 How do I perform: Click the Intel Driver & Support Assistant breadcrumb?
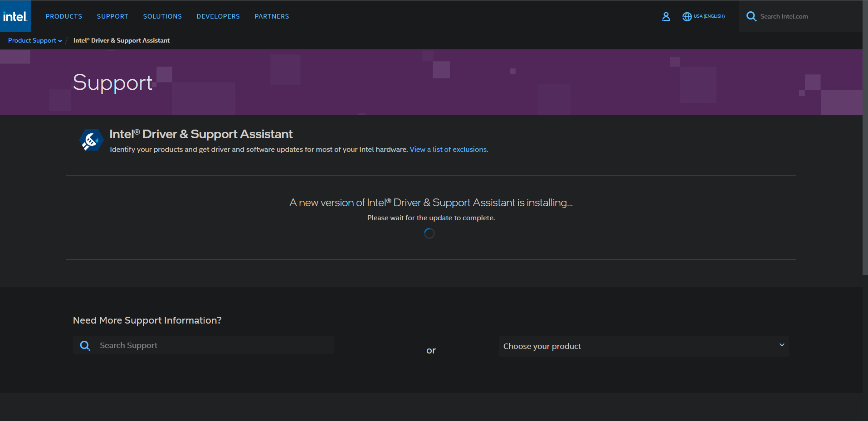click(122, 40)
